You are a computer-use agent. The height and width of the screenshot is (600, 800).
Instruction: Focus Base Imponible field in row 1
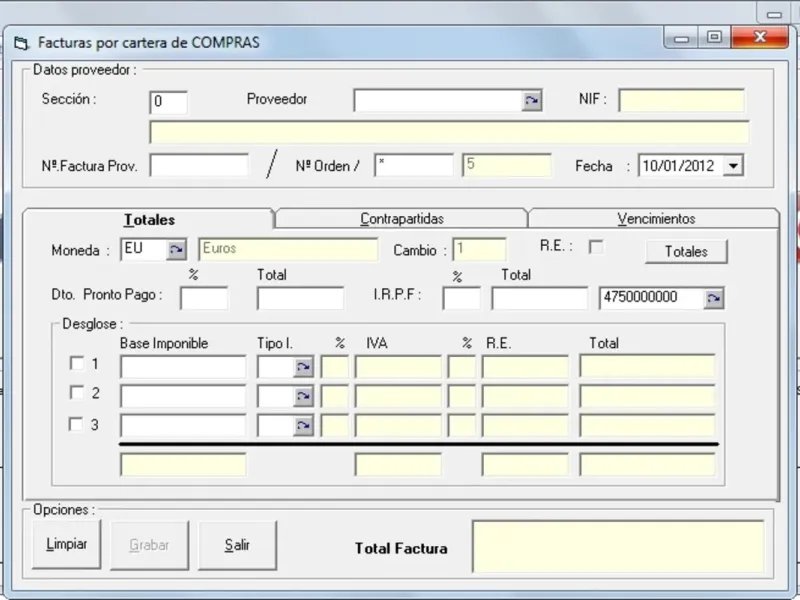183,366
